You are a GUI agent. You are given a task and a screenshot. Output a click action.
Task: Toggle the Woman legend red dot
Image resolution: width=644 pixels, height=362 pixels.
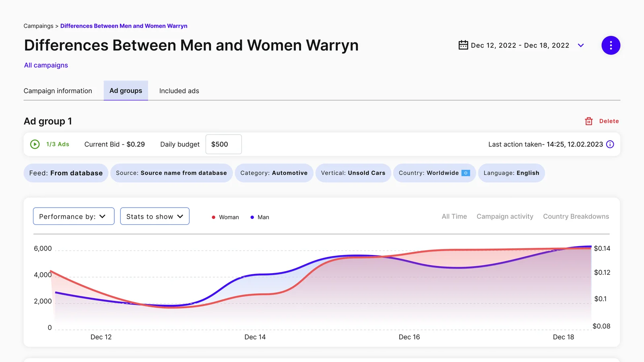coord(213,217)
